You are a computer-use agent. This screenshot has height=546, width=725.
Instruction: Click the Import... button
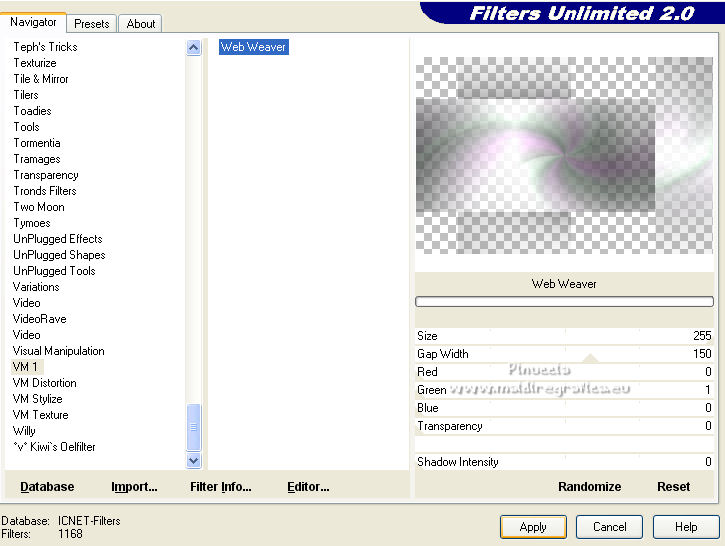coord(134,487)
